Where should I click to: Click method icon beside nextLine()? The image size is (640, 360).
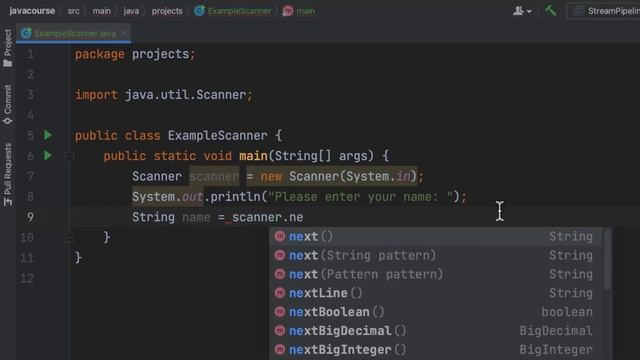[280, 293]
